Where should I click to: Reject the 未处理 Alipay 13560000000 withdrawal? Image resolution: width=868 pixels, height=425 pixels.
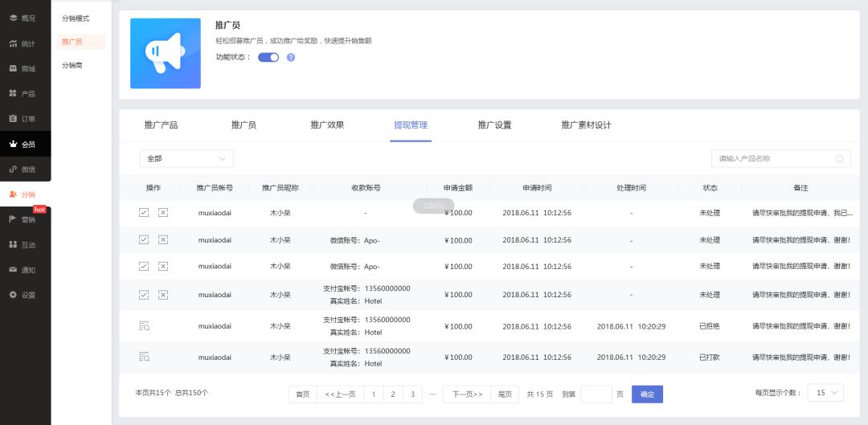tap(162, 294)
